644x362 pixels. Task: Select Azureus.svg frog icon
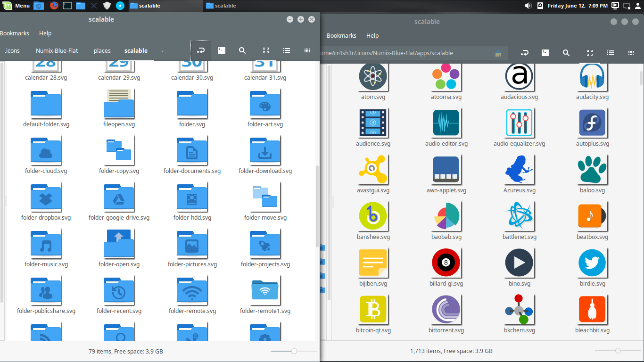(x=519, y=170)
